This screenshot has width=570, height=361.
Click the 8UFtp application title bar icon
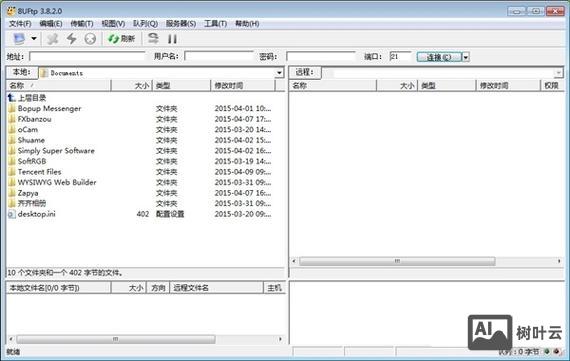click(x=11, y=11)
